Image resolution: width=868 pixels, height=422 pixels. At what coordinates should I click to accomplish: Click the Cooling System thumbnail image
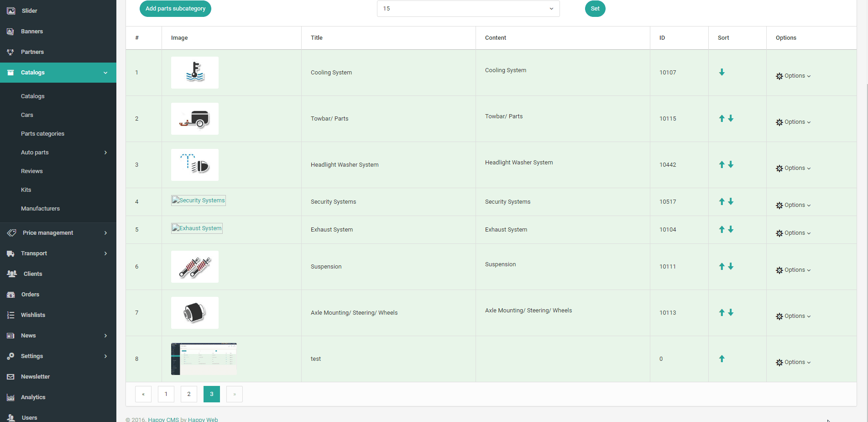point(195,73)
